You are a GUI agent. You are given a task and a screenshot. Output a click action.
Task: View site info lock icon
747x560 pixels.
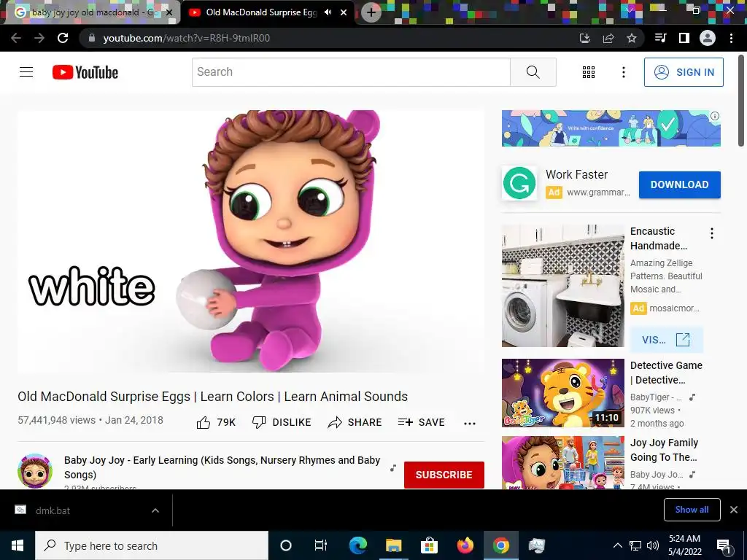[x=91, y=38]
